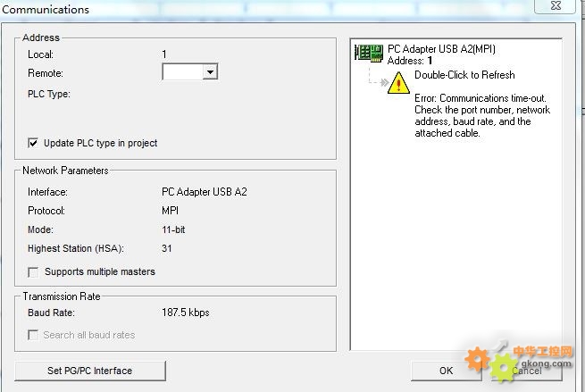Click the double-arrow connector icon beside warning

coord(384,82)
